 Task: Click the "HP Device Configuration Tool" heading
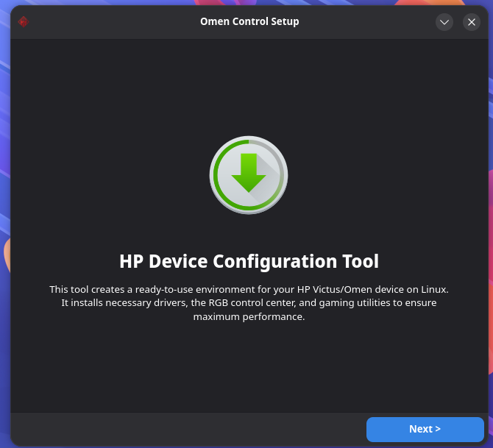click(x=249, y=261)
